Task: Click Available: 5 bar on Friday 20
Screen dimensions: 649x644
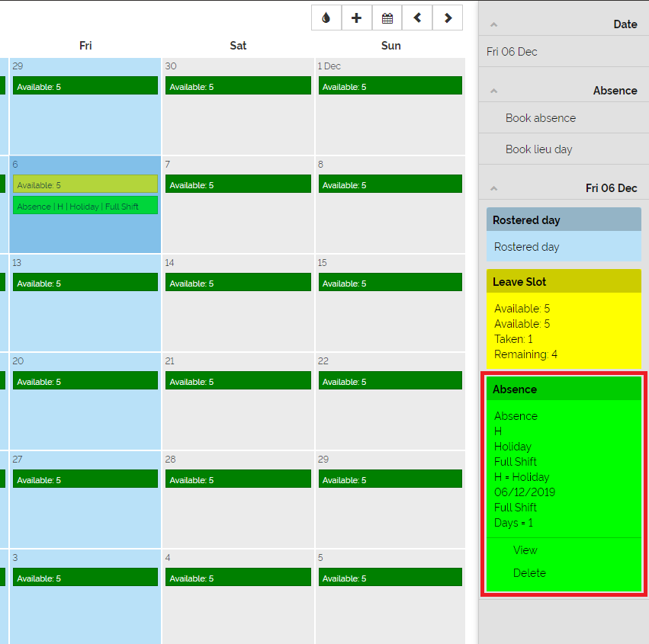Action: coord(85,380)
